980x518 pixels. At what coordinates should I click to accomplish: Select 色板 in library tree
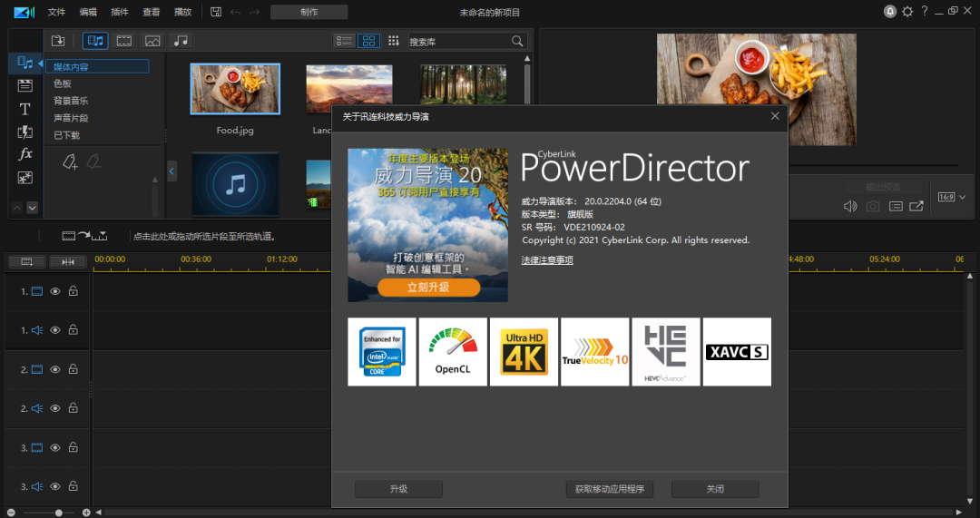[x=63, y=83]
